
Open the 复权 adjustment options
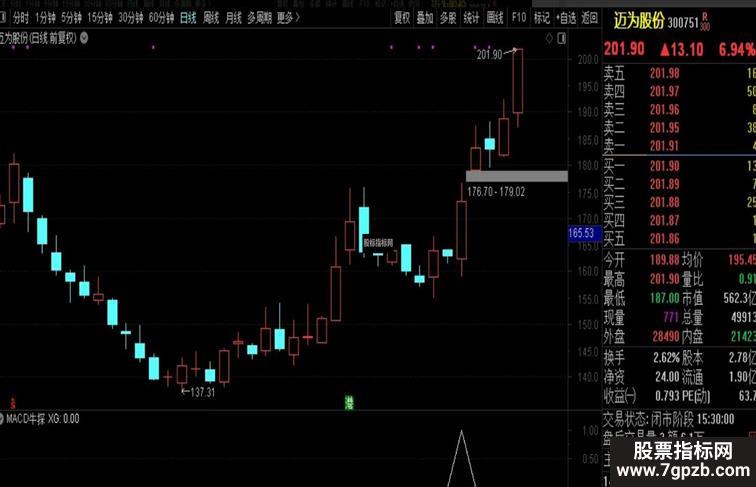(x=402, y=18)
